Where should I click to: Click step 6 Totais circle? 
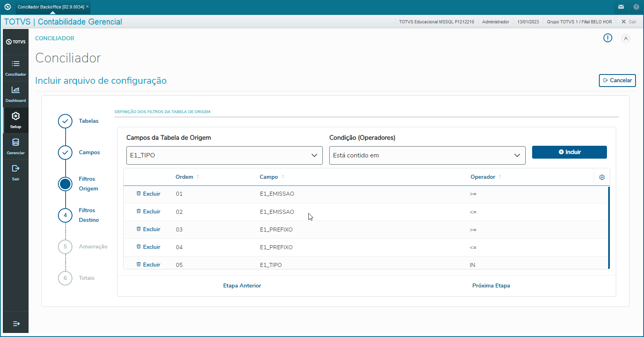point(65,278)
